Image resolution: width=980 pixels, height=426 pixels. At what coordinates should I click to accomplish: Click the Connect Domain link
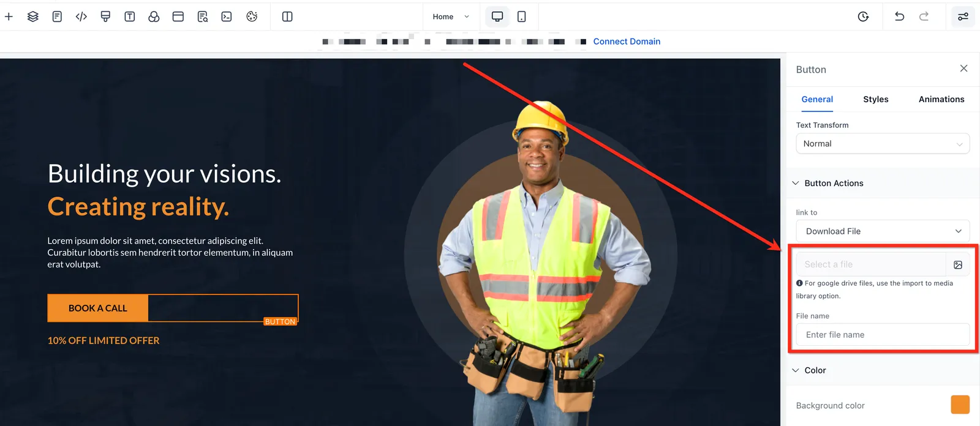(x=627, y=42)
